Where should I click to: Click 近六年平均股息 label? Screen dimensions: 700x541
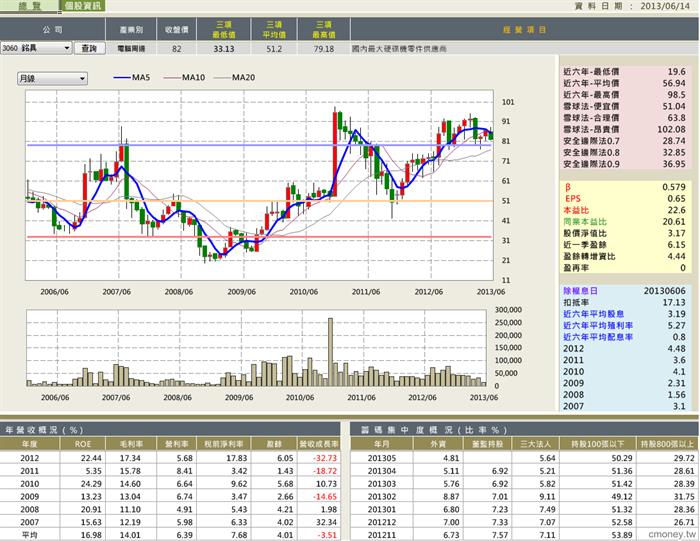click(593, 314)
